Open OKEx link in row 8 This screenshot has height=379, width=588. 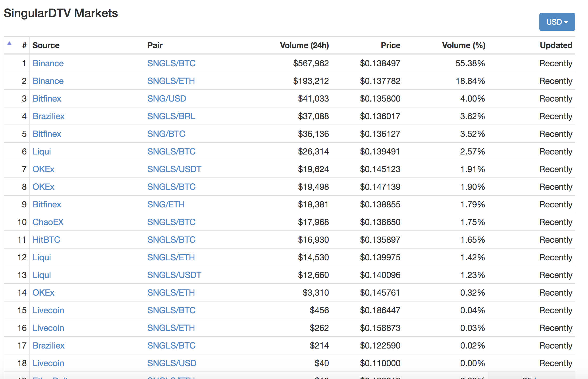(x=44, y=187)
